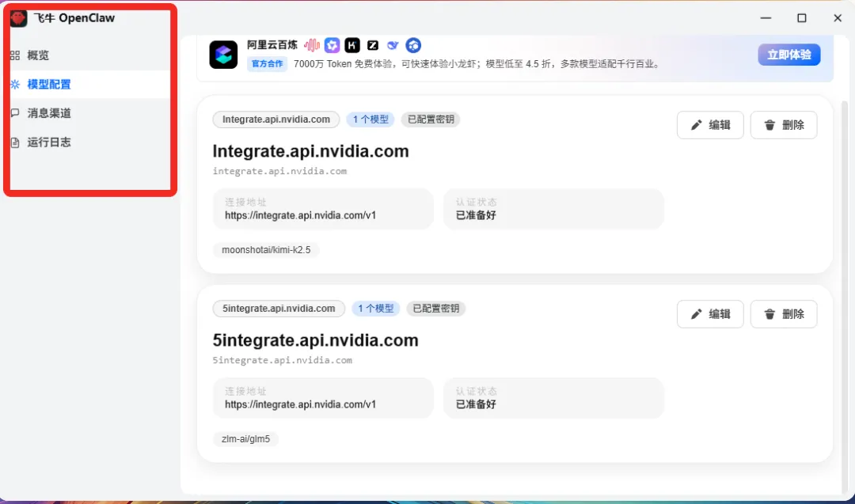Viewport: 855px width, 504px height.
Task: Click the 飞牛 OpenClaw window title
Action: [74, 18]
